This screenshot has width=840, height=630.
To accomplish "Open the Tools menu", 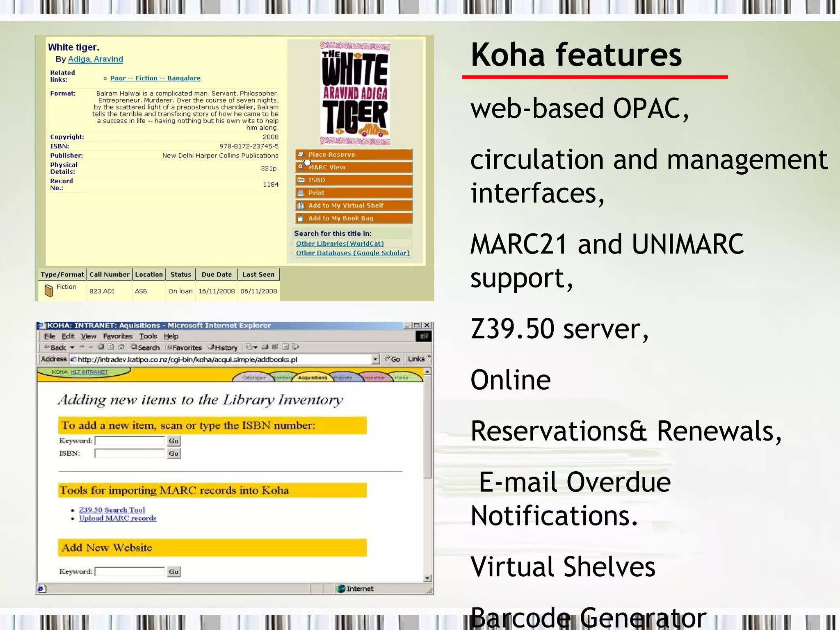I will [x=148, y=336].
